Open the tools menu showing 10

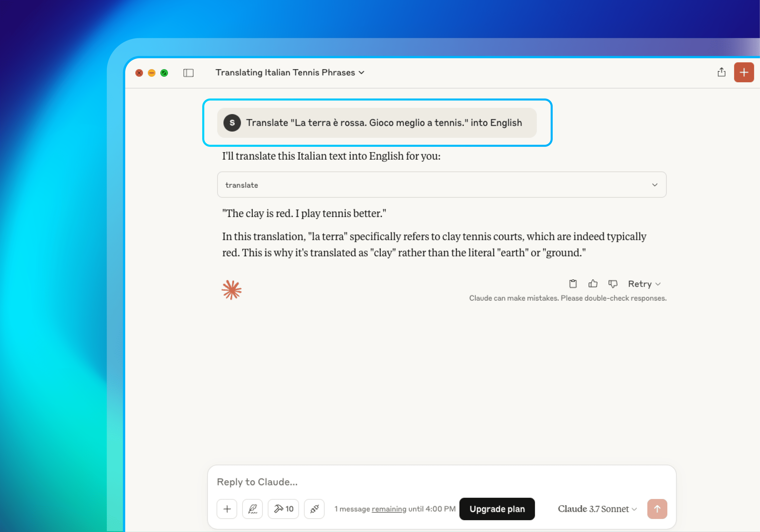pos(283,509)
